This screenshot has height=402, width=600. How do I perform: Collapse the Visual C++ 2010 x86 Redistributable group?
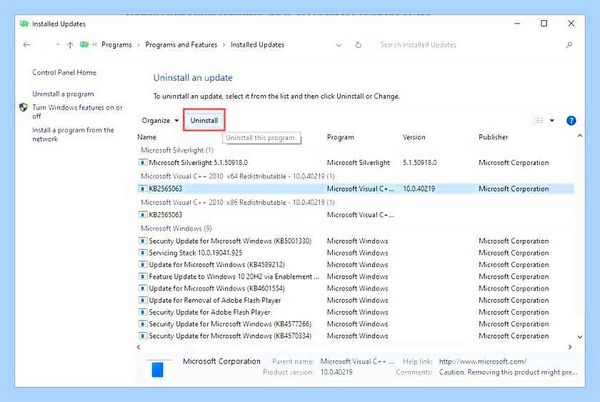click(x=237, y=202)
